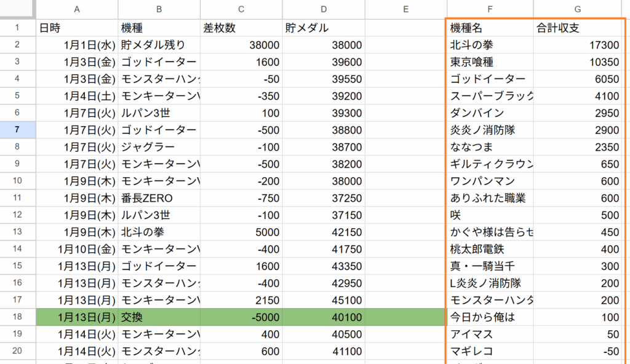630x364 pixels.
Task: Click the ダンバイン cell
Action: coord(490,113)
